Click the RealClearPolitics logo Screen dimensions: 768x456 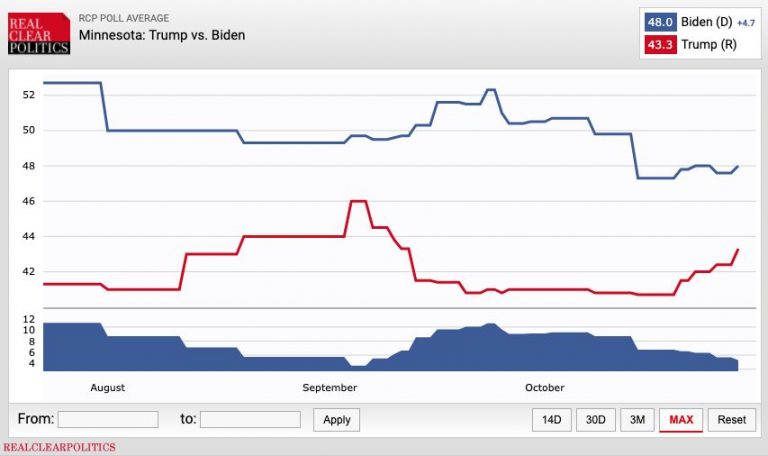[38, 32]
